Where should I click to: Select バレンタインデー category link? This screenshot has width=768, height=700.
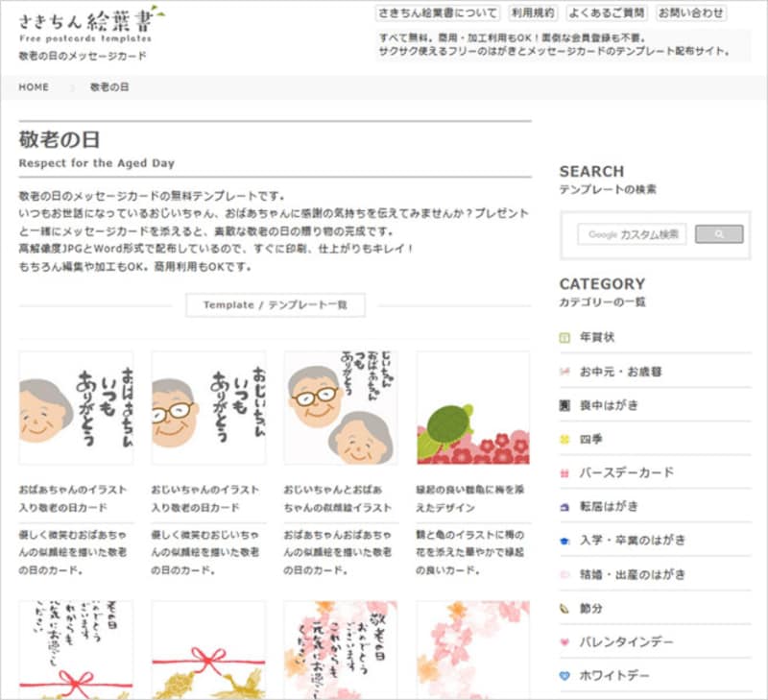(627, 642)
